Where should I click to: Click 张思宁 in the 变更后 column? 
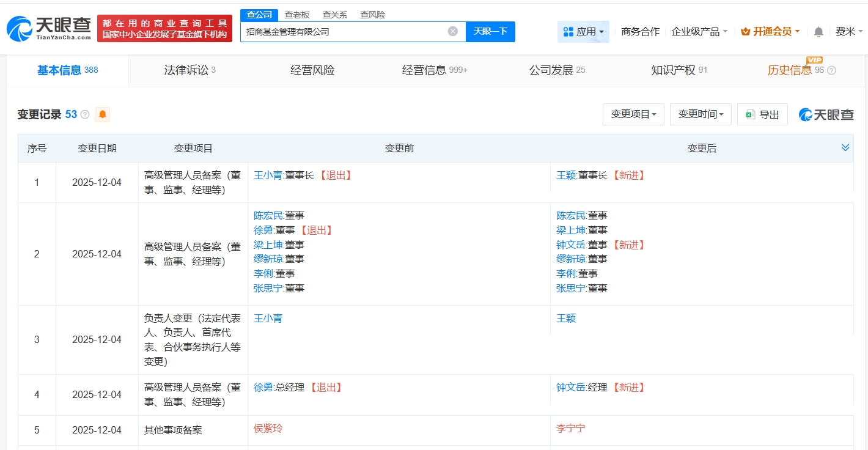[571, 289]
